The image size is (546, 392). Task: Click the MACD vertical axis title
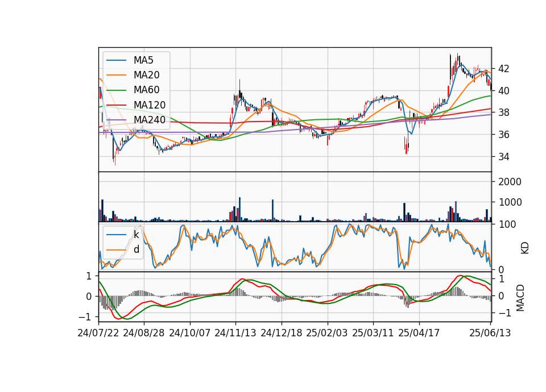[x=520, y=298]
